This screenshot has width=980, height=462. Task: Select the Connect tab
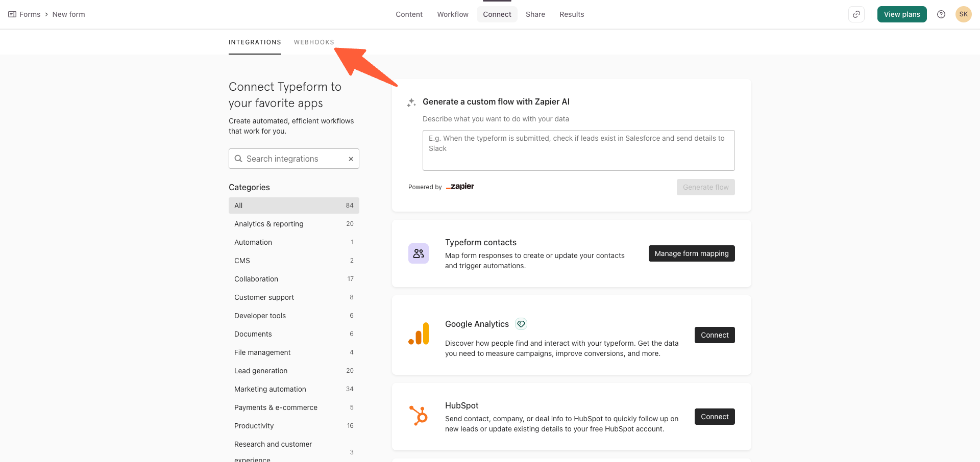click(497, 14)
